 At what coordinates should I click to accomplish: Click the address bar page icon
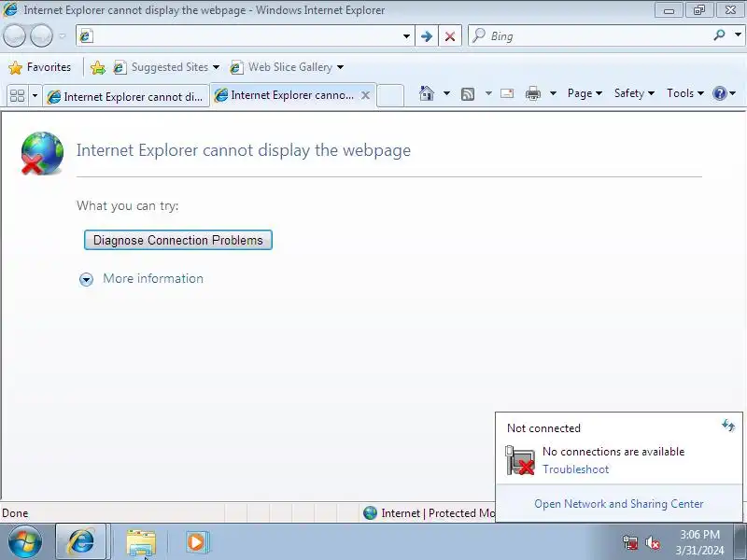point(86,36)
